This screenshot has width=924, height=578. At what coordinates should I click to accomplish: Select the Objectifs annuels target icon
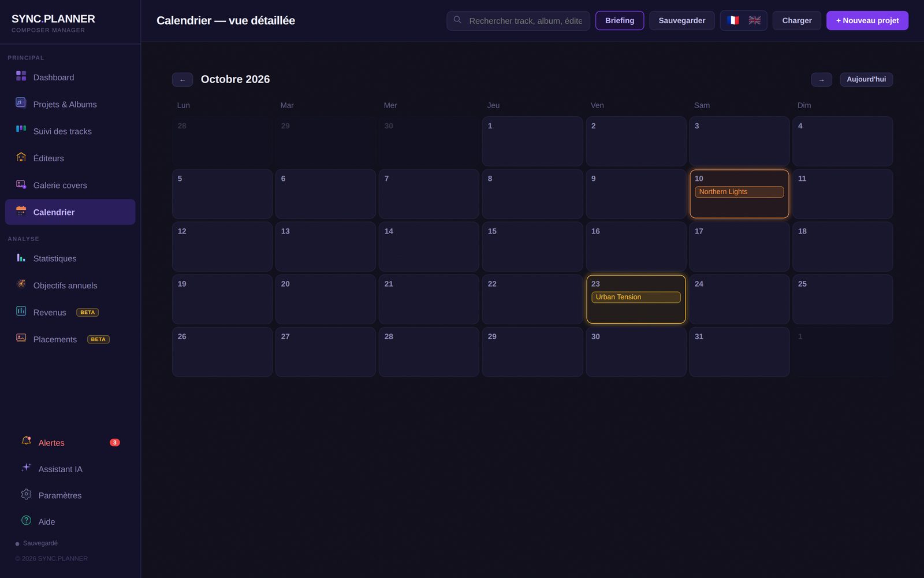[x=21, y=284]
